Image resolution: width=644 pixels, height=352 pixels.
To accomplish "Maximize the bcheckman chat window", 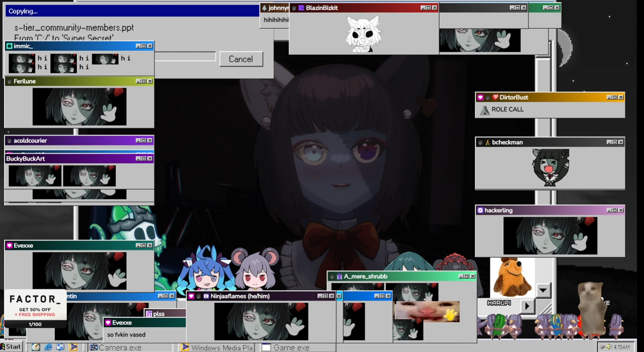I will click(x=615, y=142).
